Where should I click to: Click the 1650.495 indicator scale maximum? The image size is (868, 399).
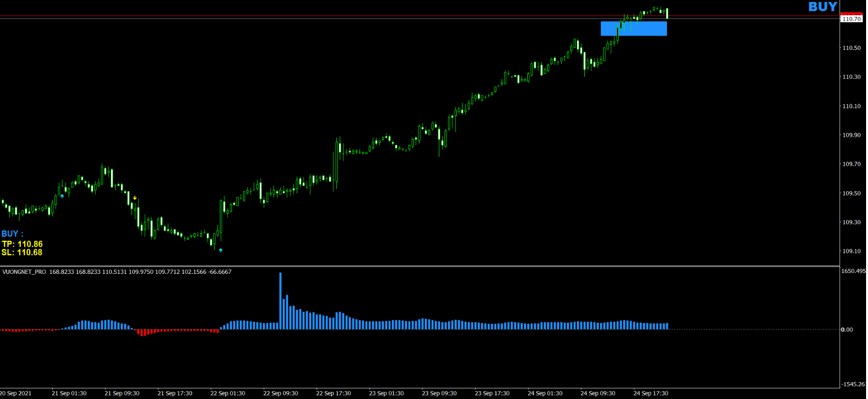point(853,271)
